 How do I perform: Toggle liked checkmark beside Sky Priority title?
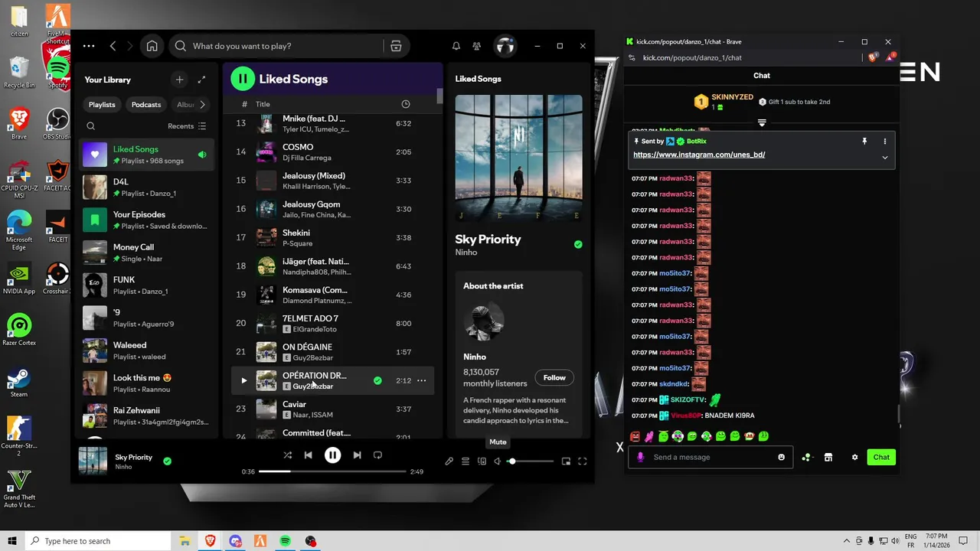pos(578,244)
